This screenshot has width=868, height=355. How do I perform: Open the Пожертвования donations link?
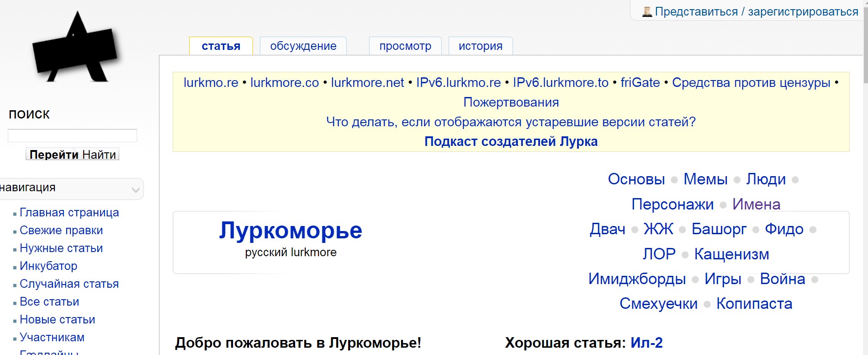511,102
